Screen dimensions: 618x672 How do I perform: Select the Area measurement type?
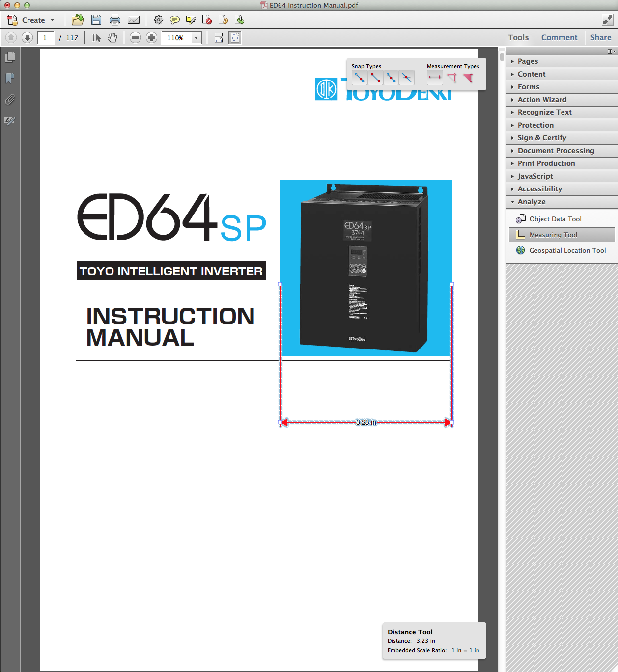point(468,78)
